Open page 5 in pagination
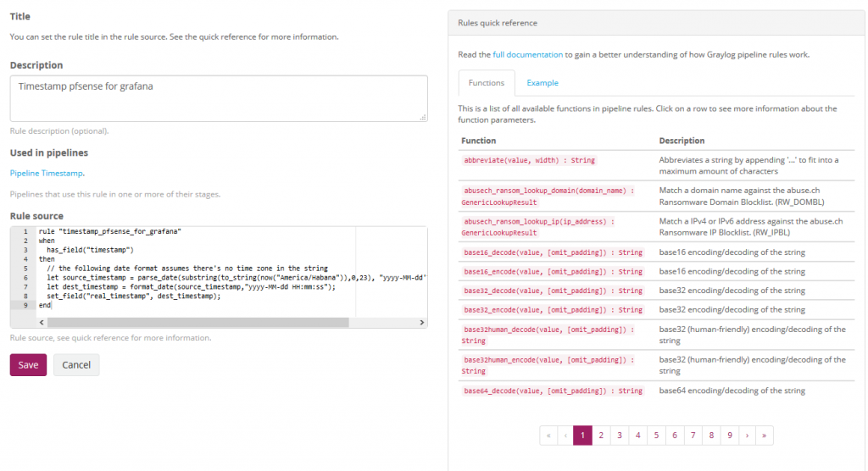 pos(656,435)
